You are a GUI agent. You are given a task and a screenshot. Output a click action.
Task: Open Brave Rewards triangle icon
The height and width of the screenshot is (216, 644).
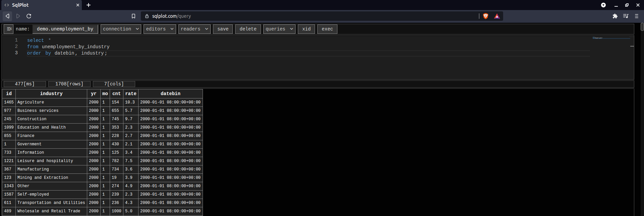[497, 16]
